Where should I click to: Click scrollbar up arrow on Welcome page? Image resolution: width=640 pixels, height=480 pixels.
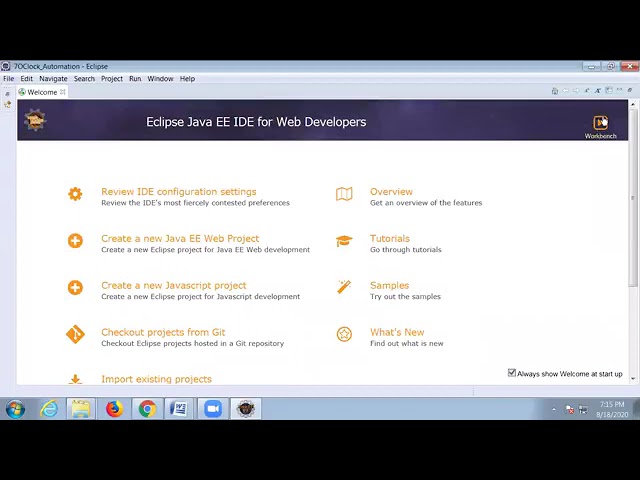pyautogui.click(x=633, y=104)
